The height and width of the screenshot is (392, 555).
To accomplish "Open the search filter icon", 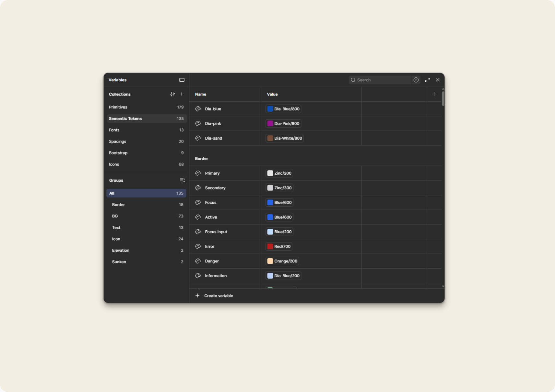I will click(416, 80).
